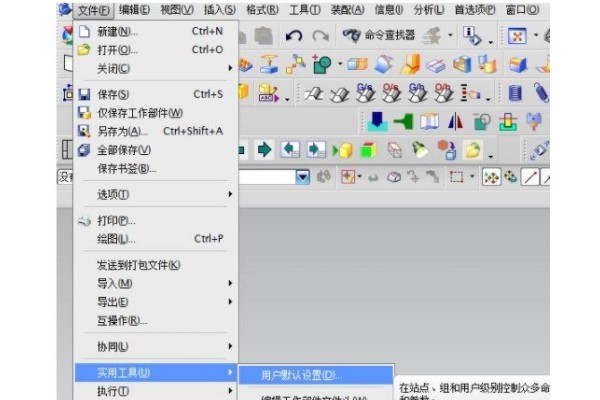The image size is (600, 400).
Task: Expand the 协同(L) submenu arrow
Action: [230, 346]
